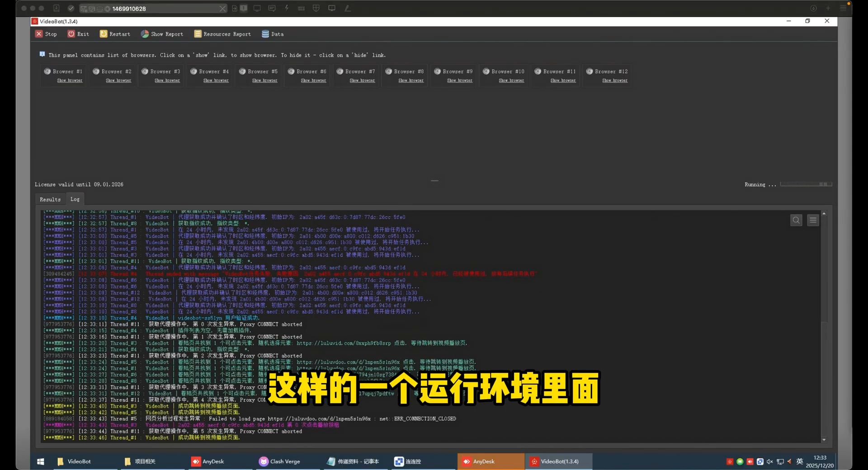Open AnyDesk actions lightning icon

[x=287, y=8]
